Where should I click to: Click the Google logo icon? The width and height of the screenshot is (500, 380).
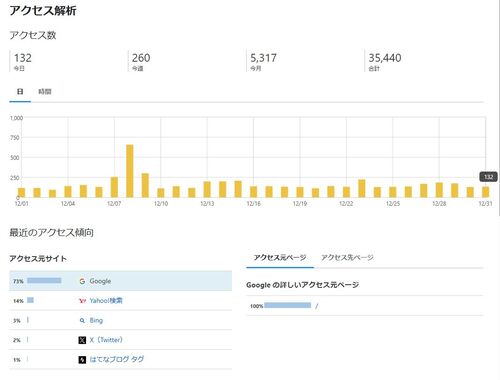click(82, 281)
